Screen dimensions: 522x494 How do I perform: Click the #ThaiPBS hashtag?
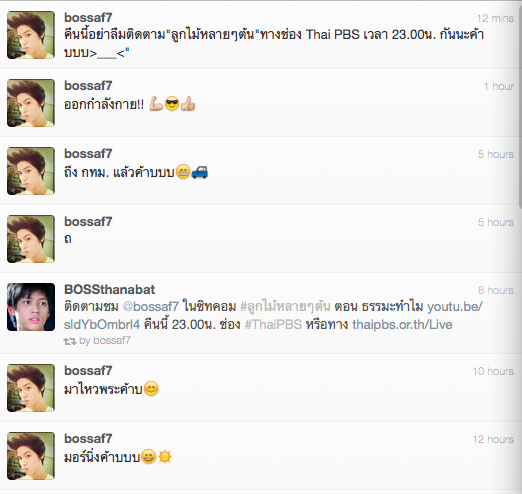(x=273, y=324)
